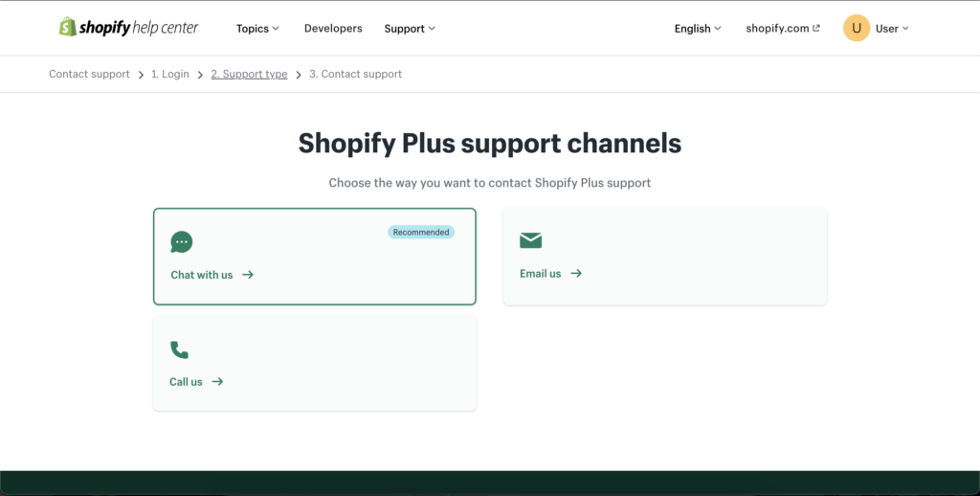The height and width of the screenshot is (496, 980).
Task: Click the arrow next to Call us
Action: 217,381
